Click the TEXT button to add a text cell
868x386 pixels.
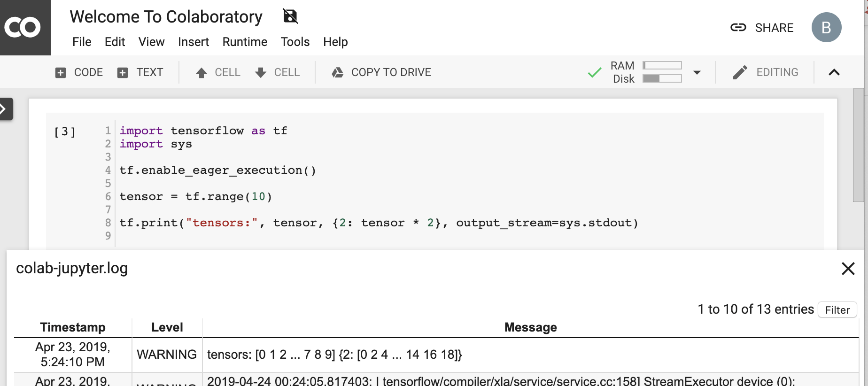tap(150, 72)
